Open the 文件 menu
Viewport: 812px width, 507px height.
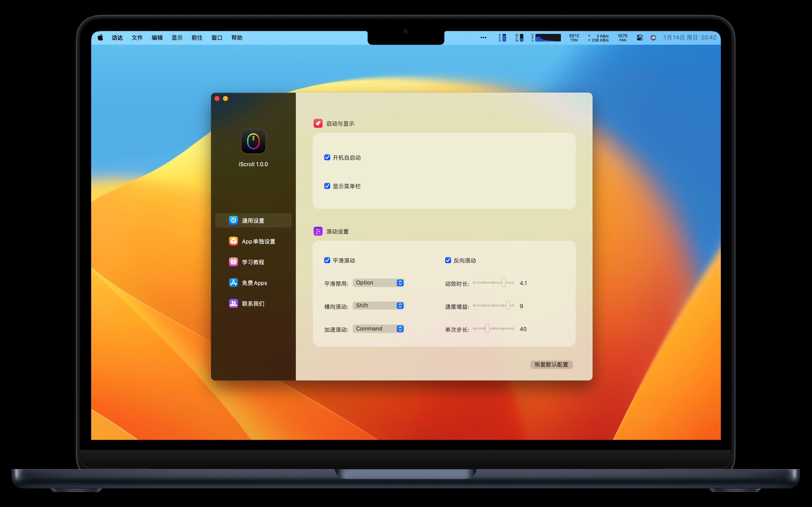pos(137,37)
